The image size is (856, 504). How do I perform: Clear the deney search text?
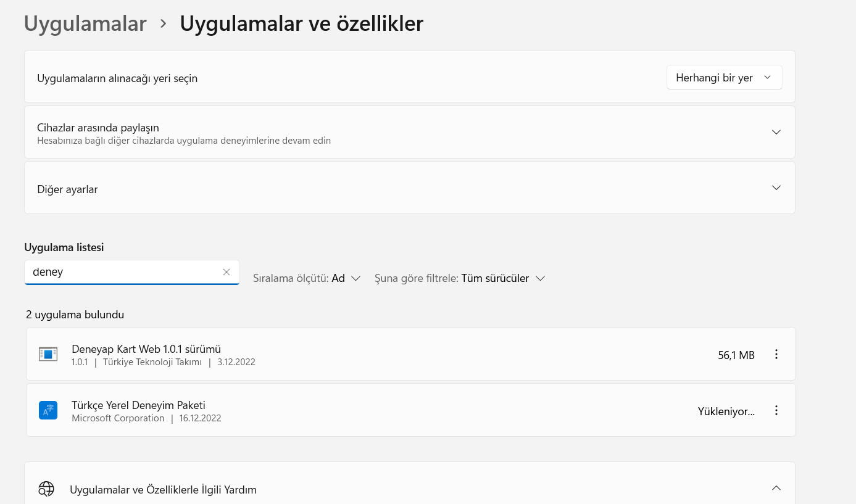(226, 272)
